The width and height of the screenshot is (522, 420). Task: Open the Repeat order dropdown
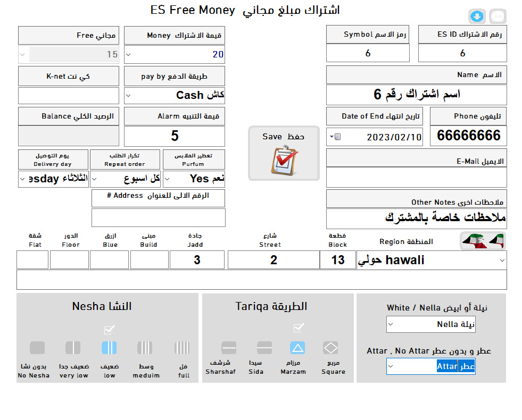[95, 179]
